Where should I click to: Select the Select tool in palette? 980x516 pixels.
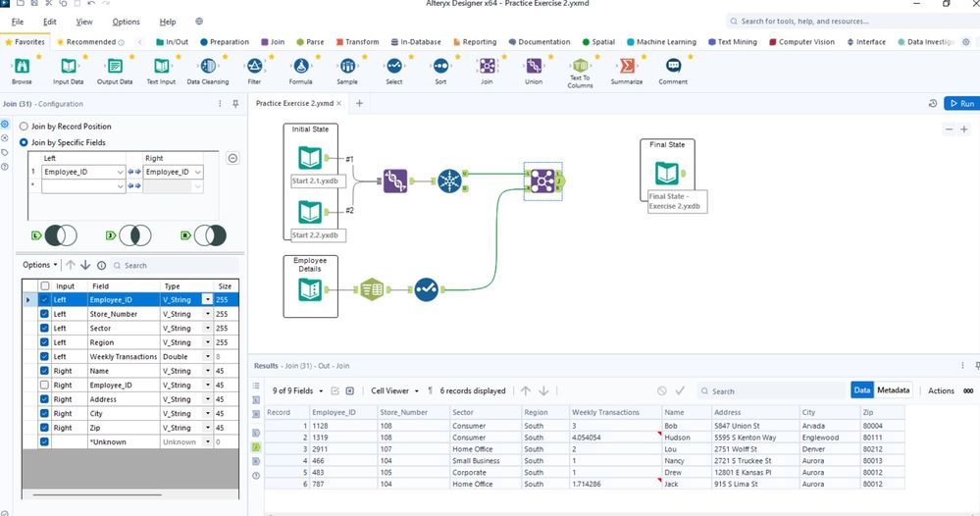394,65
